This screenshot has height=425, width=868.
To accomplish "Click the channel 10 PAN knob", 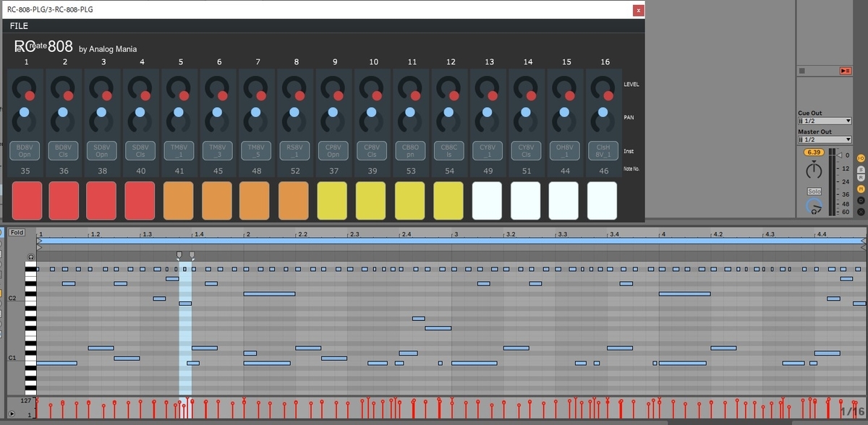I will click(x=373, y=119).
